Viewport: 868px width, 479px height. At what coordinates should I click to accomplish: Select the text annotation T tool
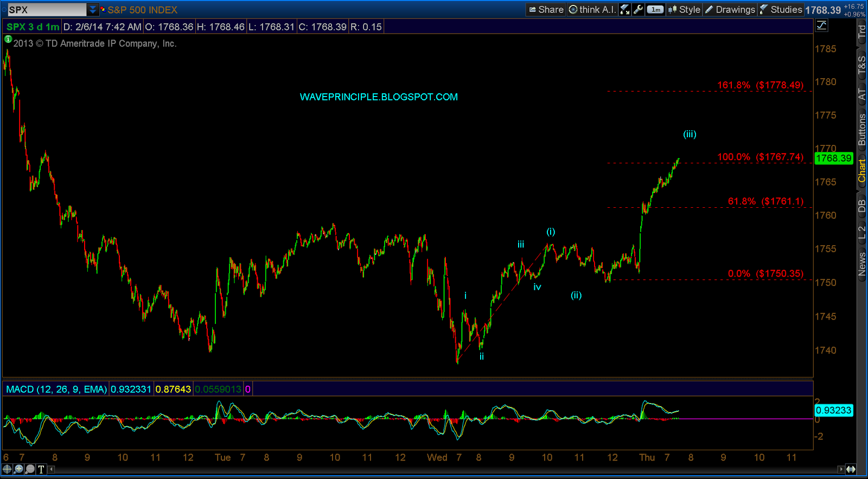pyautogui.click(x=41, y=469)
